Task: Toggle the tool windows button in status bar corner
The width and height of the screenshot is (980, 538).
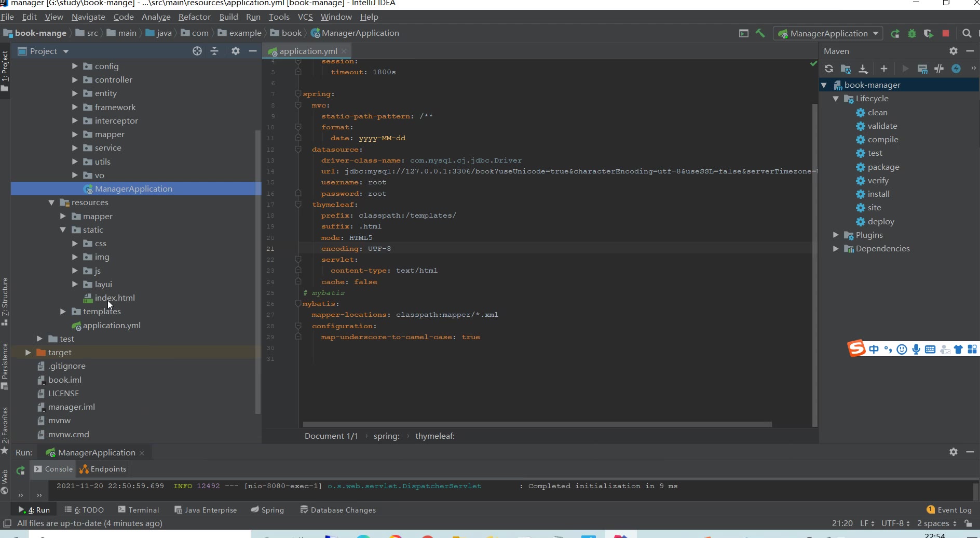Action: tap(7, 523)
